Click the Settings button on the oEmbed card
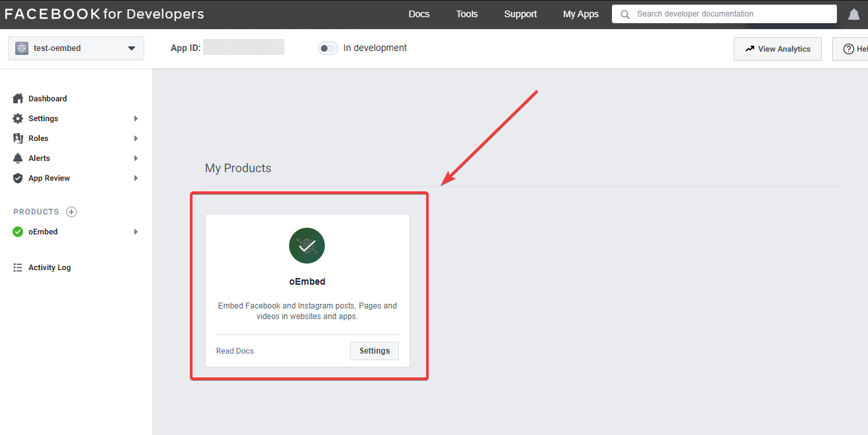The width and height of the screenshot is (868, 435). point(374,350)
